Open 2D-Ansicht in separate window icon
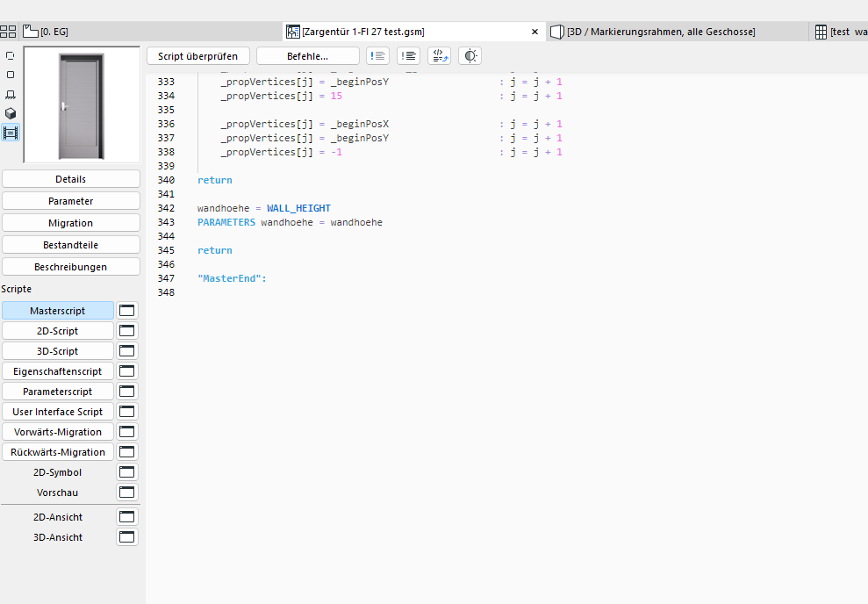Screen dimensions: 868x604 coord(126,516)
